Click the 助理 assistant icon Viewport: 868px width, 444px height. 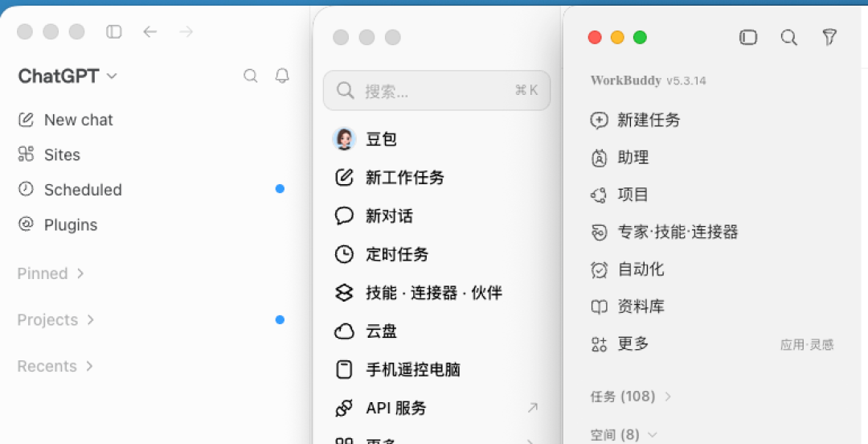(599, 158)
